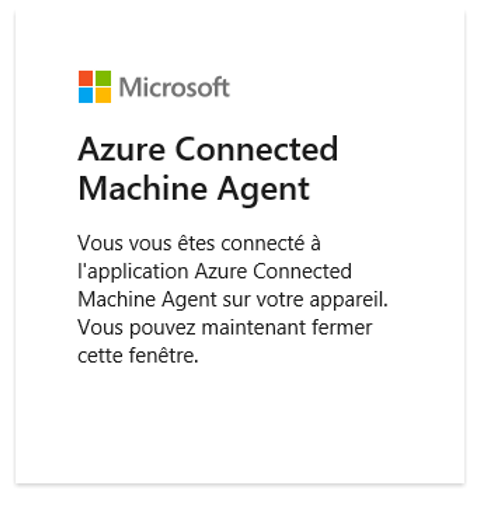Click the word Azure in the heading
Image resolution: width=496 pixels, height=513 pixels.
coord(121,149)
